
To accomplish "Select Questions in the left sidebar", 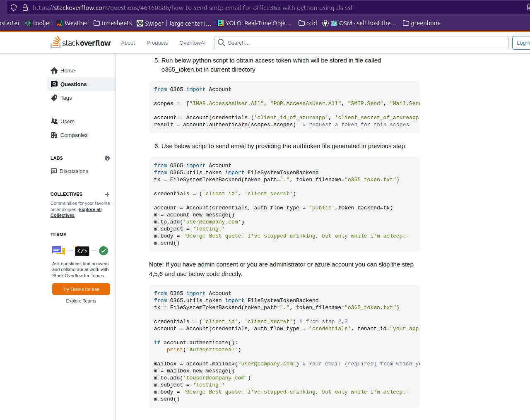I will (x=81, y=84).
